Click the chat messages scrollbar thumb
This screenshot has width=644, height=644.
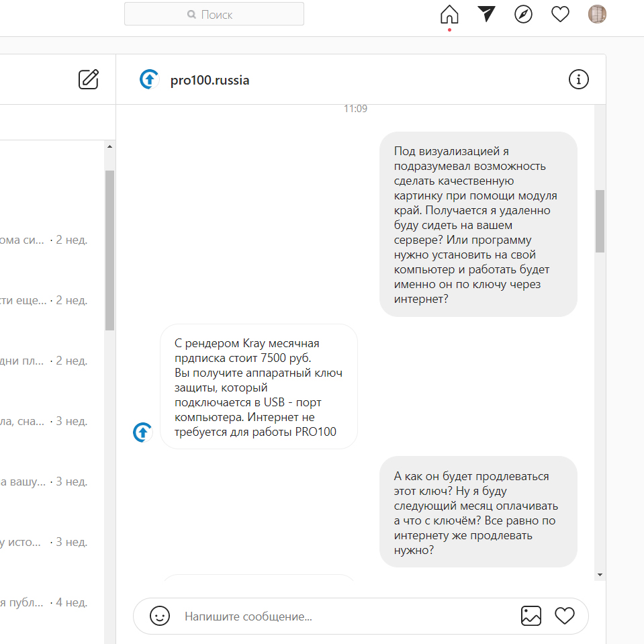[600, 221]
